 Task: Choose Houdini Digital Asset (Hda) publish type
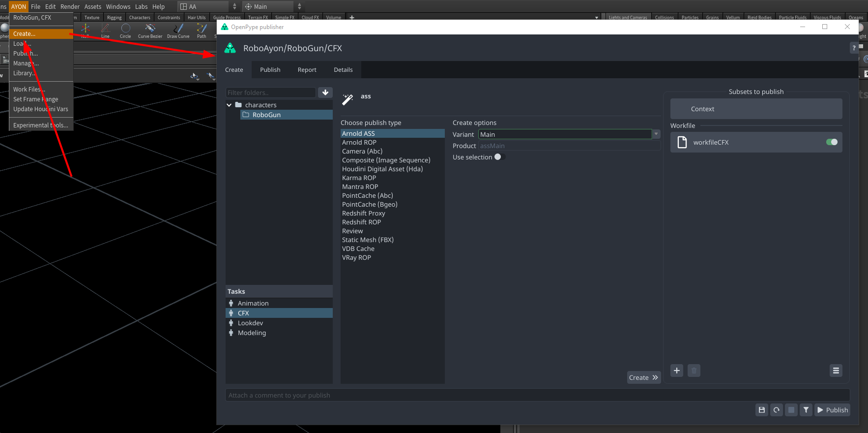click(393, 169)
